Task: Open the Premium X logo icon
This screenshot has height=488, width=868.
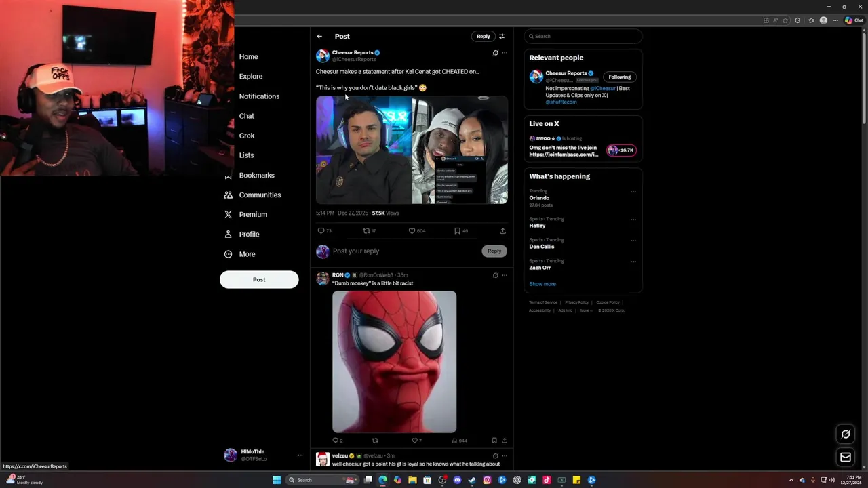Action: tap(228, 214)
